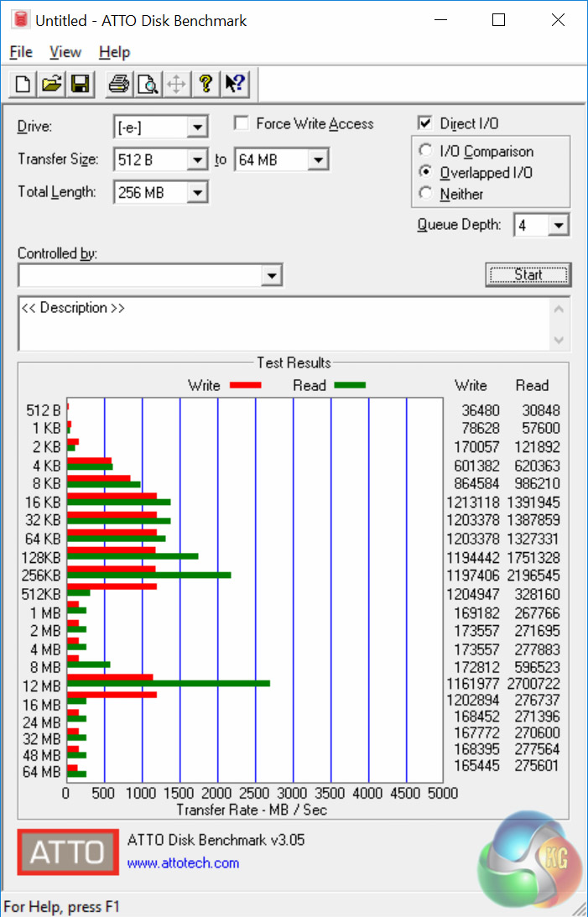Click the write value 36480
Screen dimensions: 588x917
click(x=481, y=410)
